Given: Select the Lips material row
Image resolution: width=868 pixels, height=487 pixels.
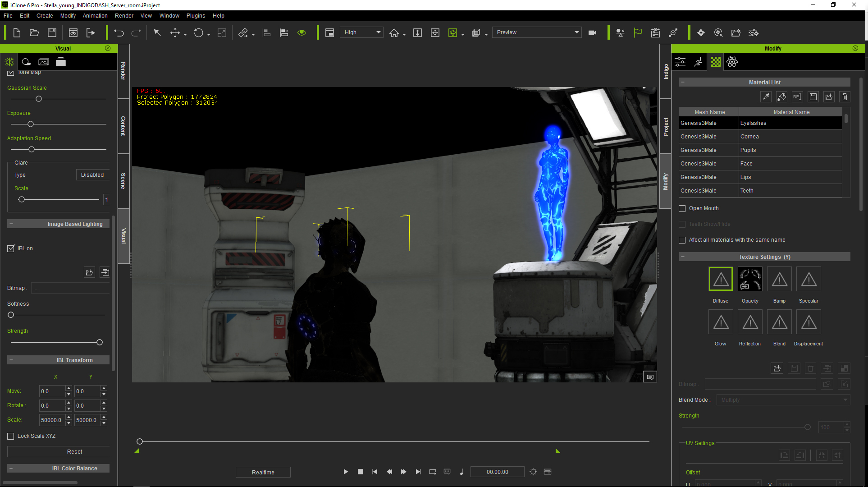Looking at the screenshot, I should tap(760, 177).
